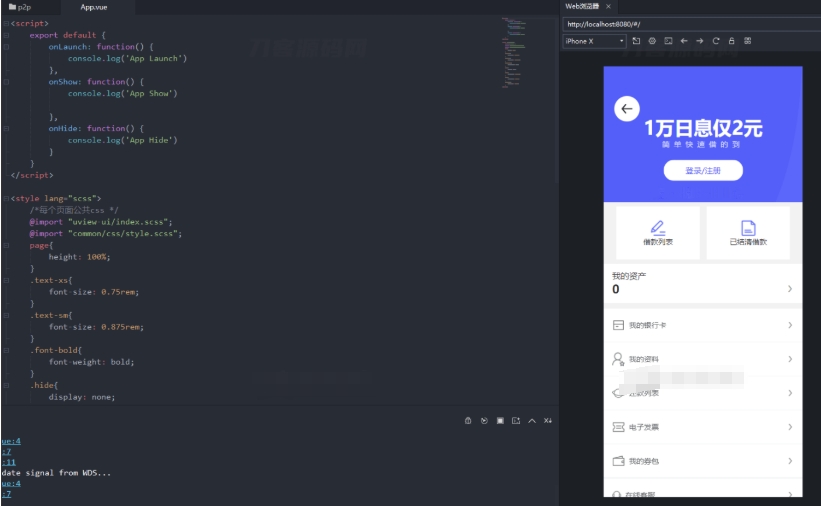This screenshot has height=506, width=821.
Task: Collapse the page{ rule fold marker
Action: pyautogui.click(x=6, y=245)
